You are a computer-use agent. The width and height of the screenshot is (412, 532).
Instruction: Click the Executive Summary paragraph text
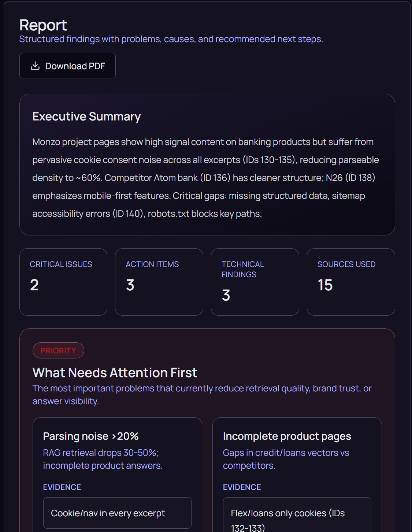pyautogui.click(x=205, y=178)
